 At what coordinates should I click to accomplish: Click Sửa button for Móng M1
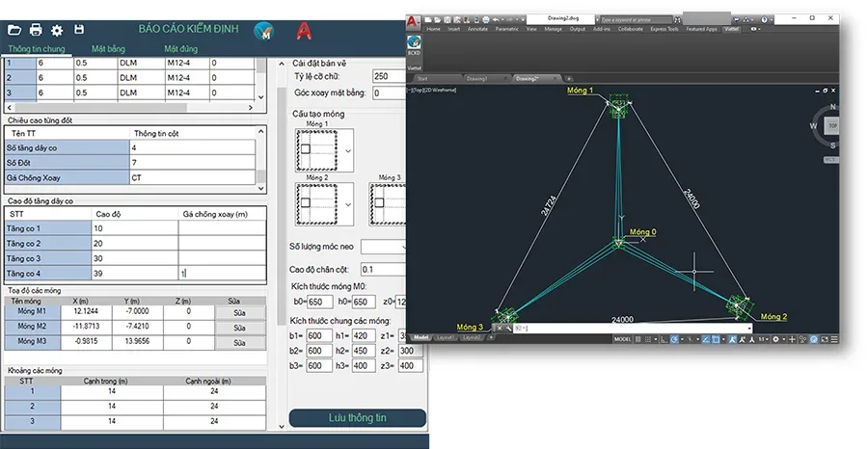tap(240, 313)
